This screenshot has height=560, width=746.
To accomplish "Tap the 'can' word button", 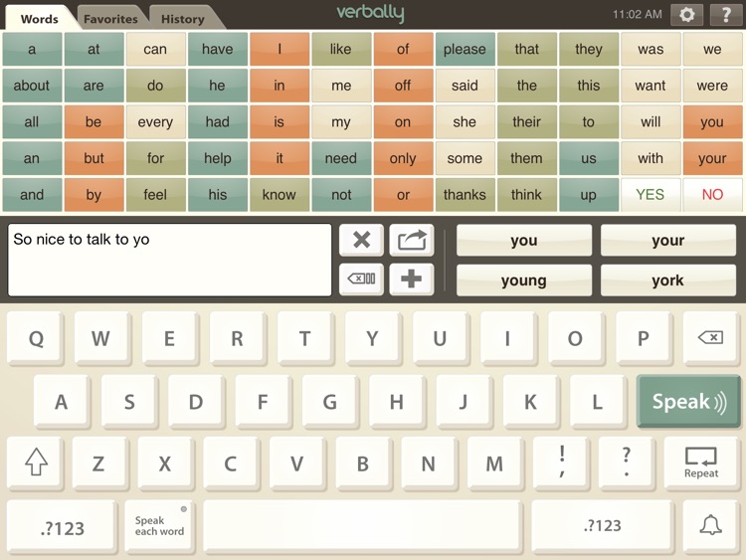I will (155, 49).
